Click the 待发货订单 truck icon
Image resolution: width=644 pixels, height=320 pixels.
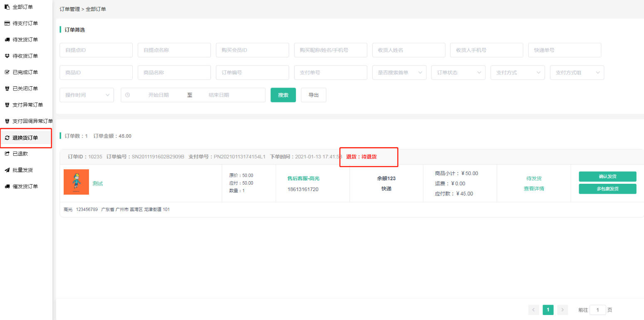click(7, 40)
